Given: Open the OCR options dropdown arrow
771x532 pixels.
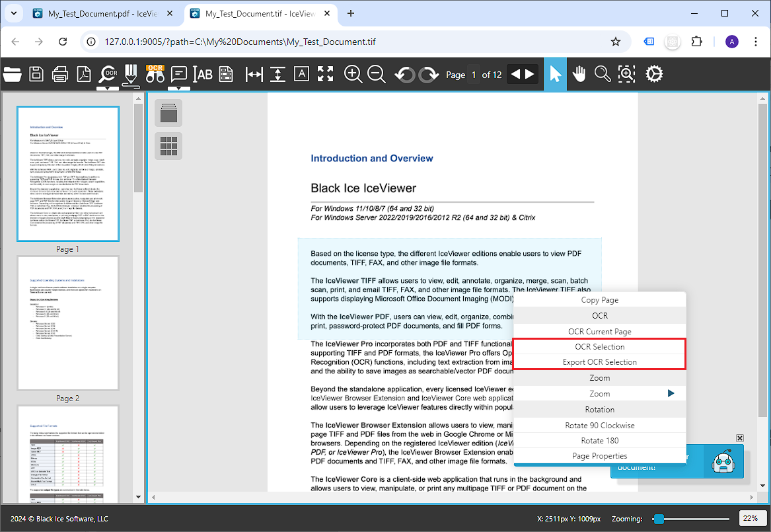Looking at the screenshot, I should click(108, 89).
